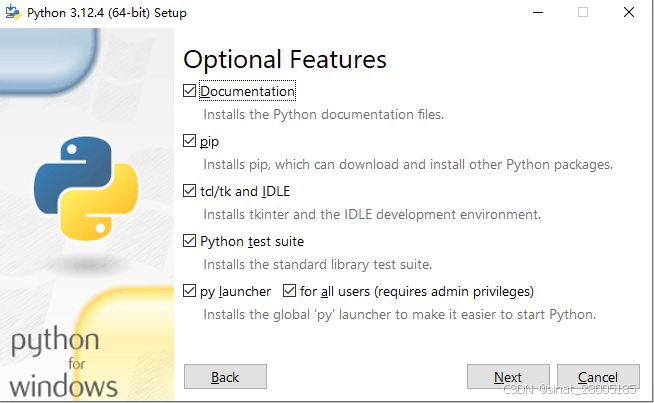Cancel the Python setup

598,377
